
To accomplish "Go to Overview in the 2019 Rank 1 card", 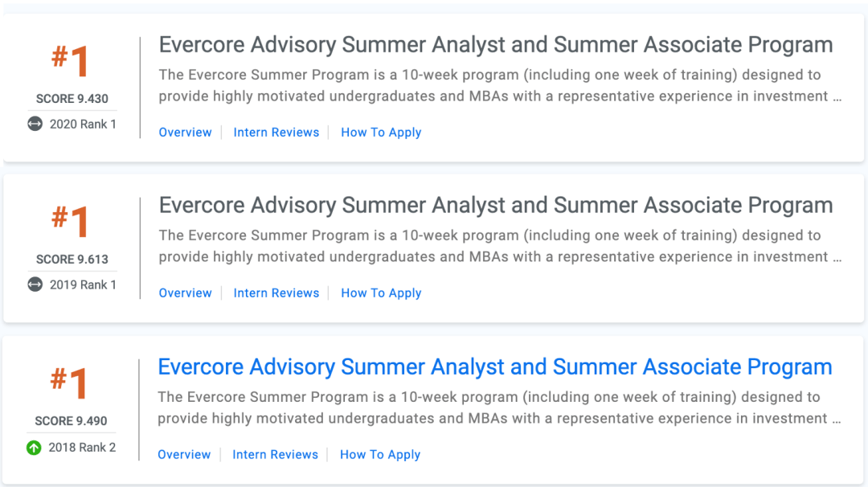I will [x=185, y=293].
